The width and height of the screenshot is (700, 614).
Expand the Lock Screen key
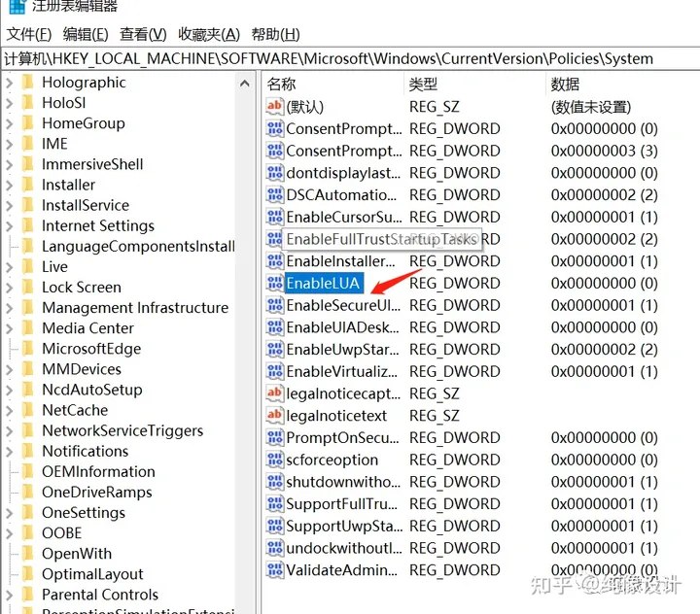(10, 288)
